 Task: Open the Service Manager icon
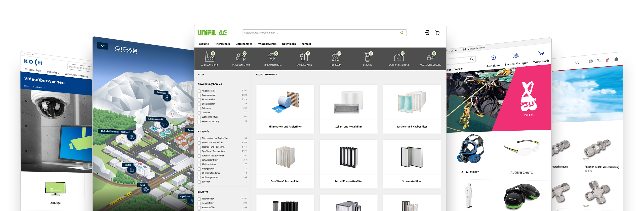point(516,56)
